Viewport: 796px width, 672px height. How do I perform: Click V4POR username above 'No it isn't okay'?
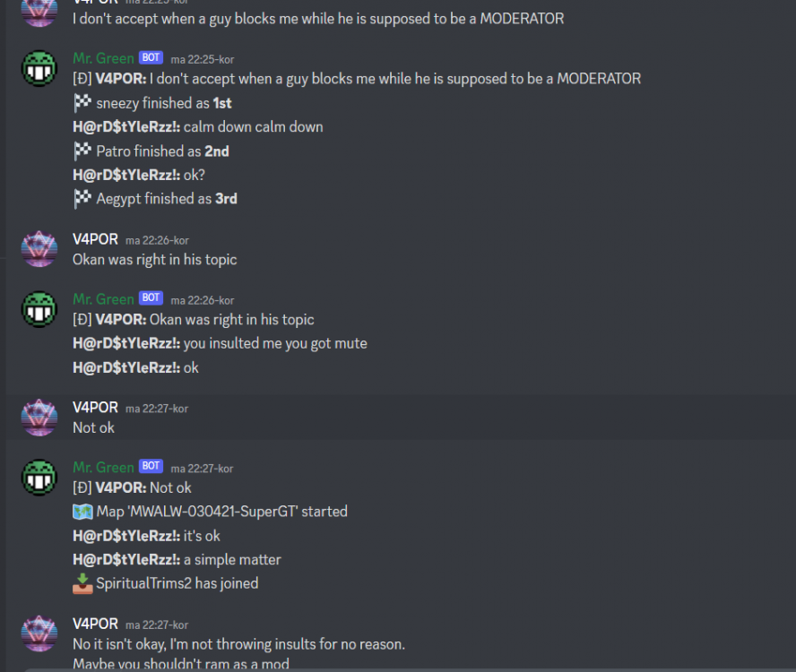95,624
